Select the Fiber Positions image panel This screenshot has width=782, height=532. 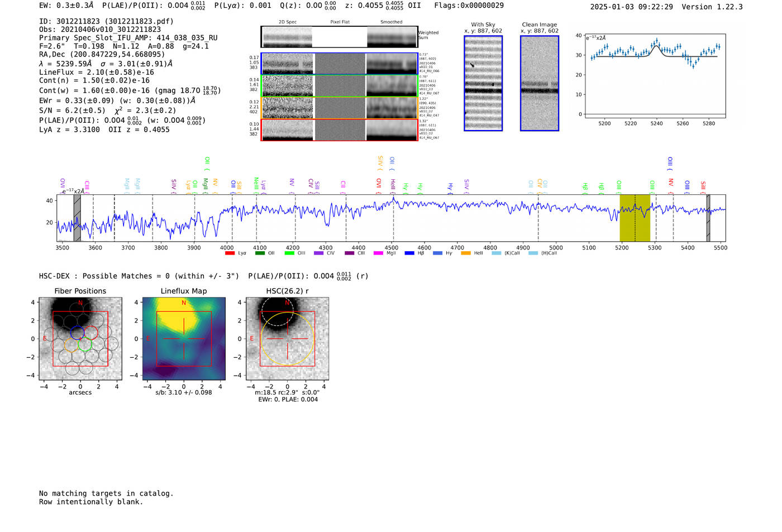click(80, 339)
